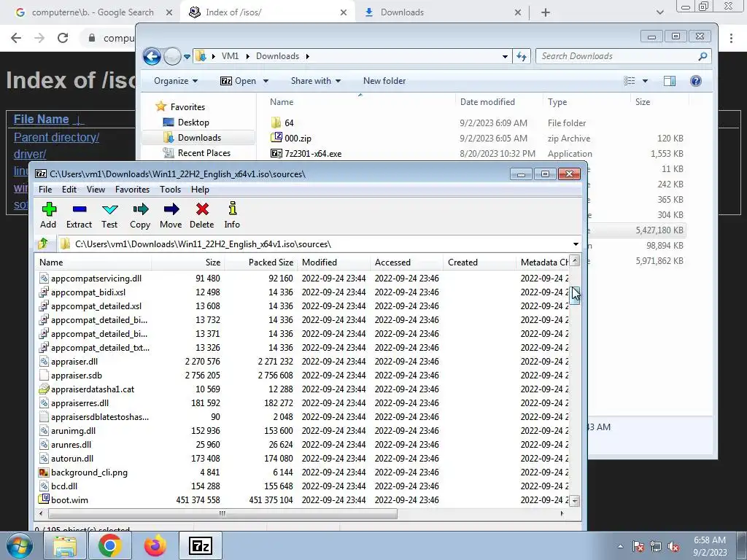This screenshot has width=747, height=560.
Task: Open a new Chrome browser tab
Action: click(x=546, y=12)
